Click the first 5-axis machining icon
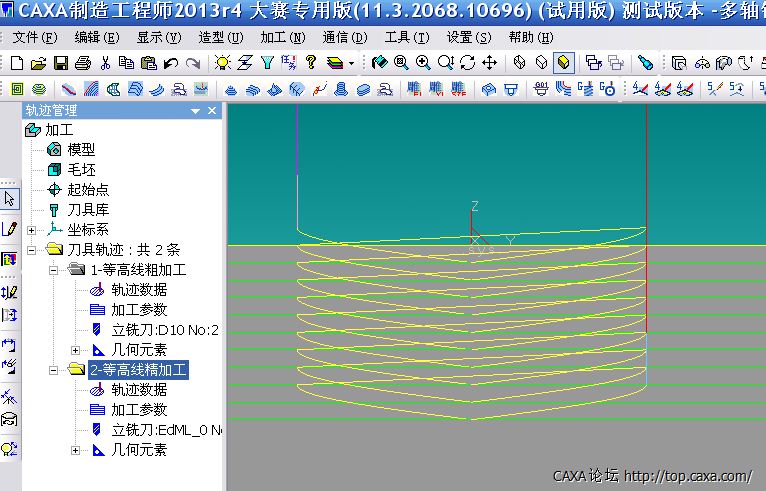This screenshot has width=766, height=491. pyautogui.click(x=715, y=89)
